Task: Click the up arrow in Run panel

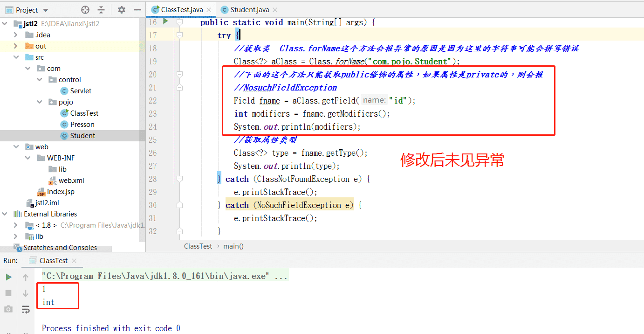Action: pyautogui.click(x=26, y=277)
